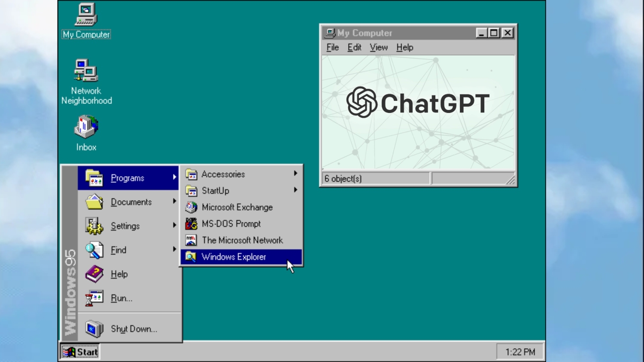The image size is (644, 362).
Task: Maximize the My Computer window
Action: 494,33
